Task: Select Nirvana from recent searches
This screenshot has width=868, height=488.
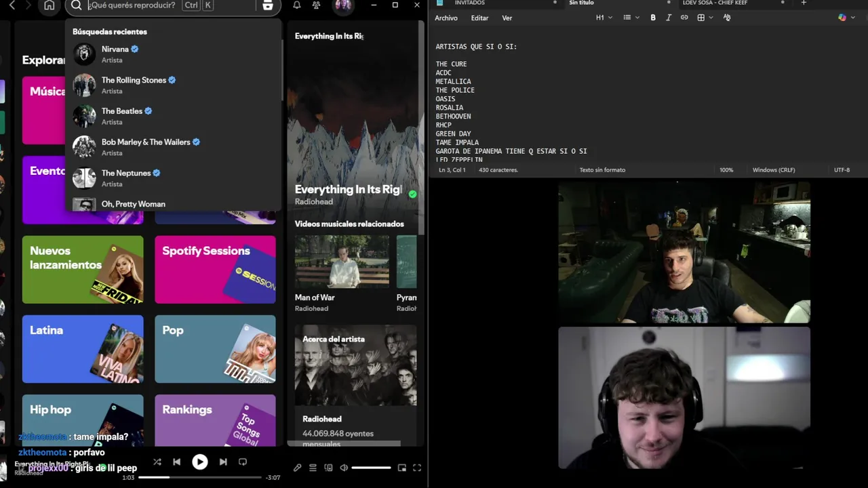Action: [173, 54]
